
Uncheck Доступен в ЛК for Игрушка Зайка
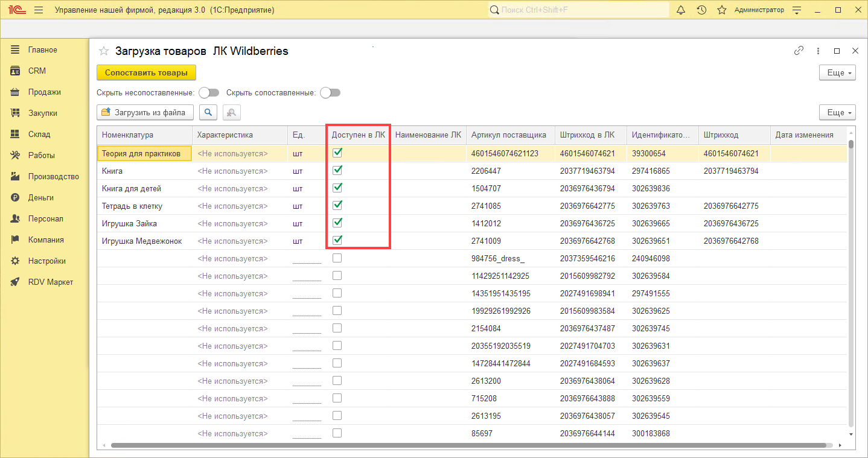click(337, 223)
